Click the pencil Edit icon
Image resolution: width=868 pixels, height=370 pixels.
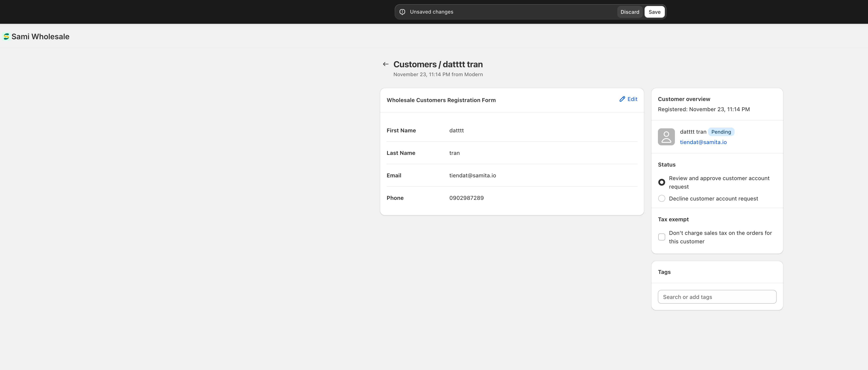[622, 99]
